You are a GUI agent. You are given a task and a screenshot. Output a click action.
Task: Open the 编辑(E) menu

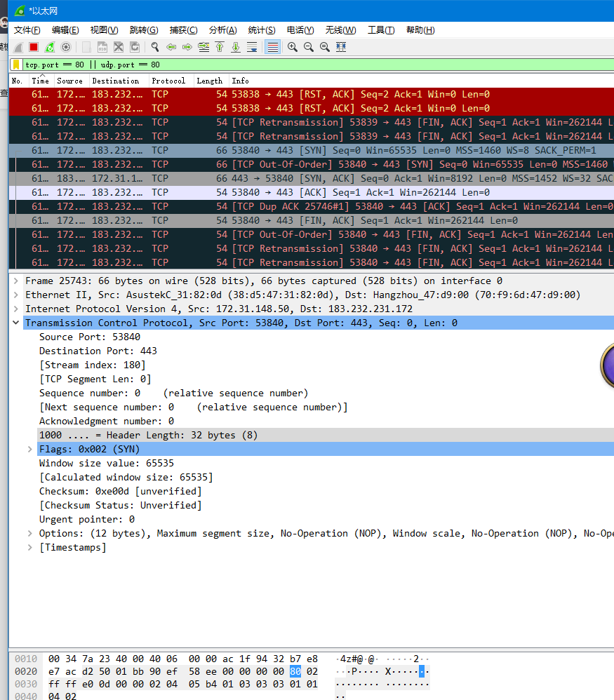[x=65, y=30]
